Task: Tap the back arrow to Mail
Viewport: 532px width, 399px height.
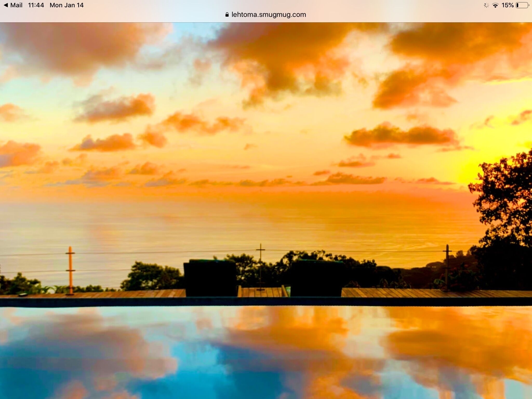Action: coord(6,5)
